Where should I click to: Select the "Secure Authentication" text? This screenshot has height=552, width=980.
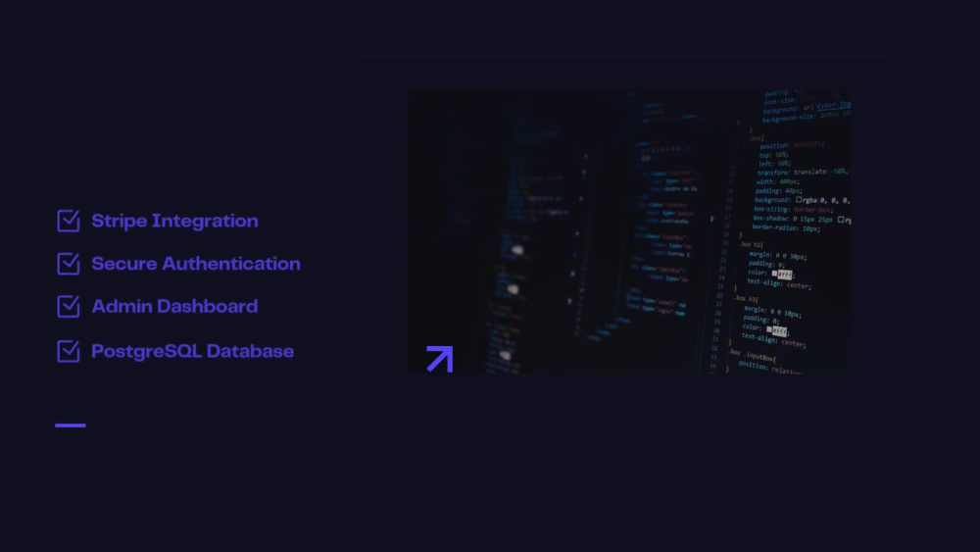click(x=196, y=264)
